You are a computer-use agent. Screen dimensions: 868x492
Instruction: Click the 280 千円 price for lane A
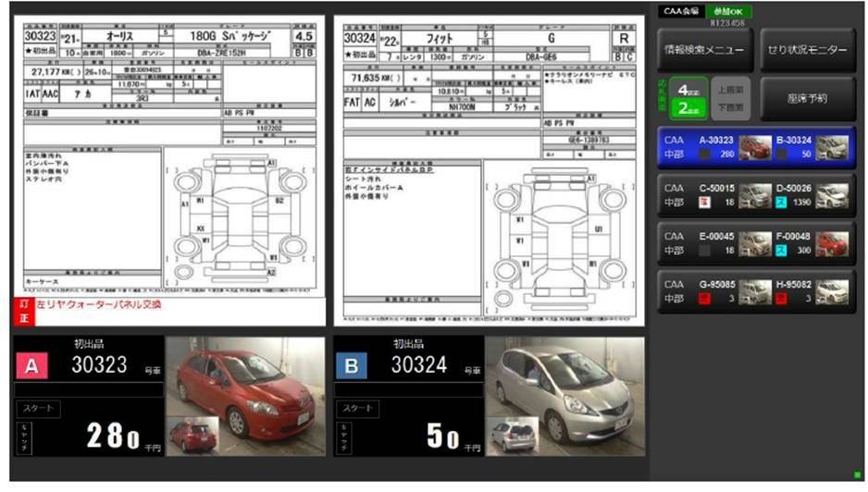123,437
